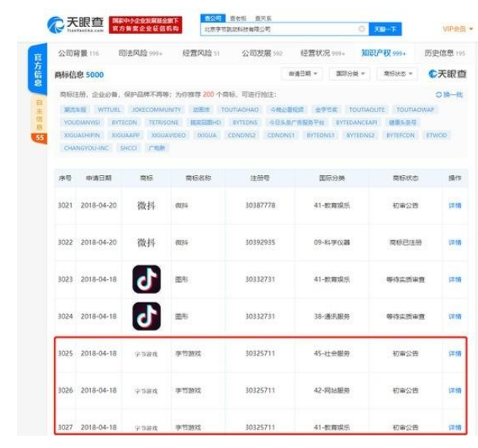Click the 字节游戏 trademark image in row 3026

tap(146, 391)
